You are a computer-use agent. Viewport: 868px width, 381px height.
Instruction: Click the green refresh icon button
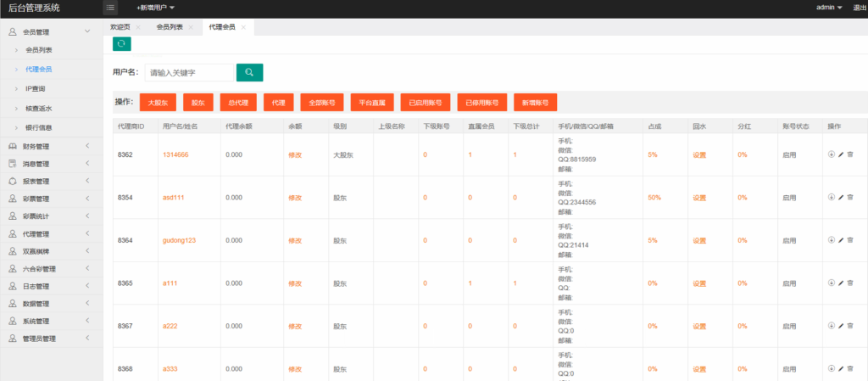121,44
